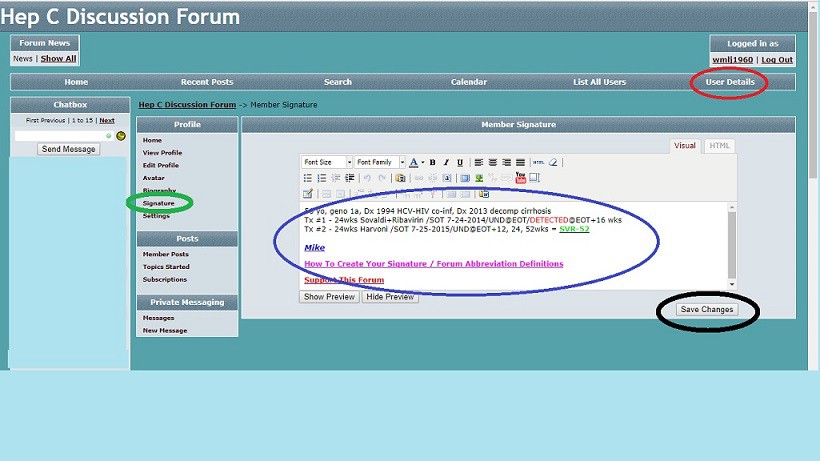Screen dimensions: 820x461
Task: Click the eraser remove-formatting icon
Action: coord(554,163)
